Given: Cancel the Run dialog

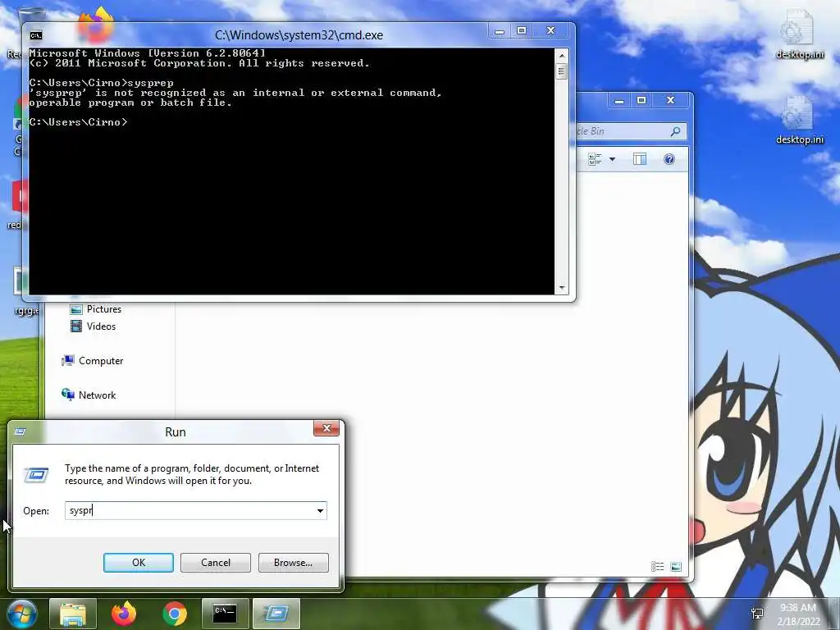Looking at the screenshot, I should point(216,563).
